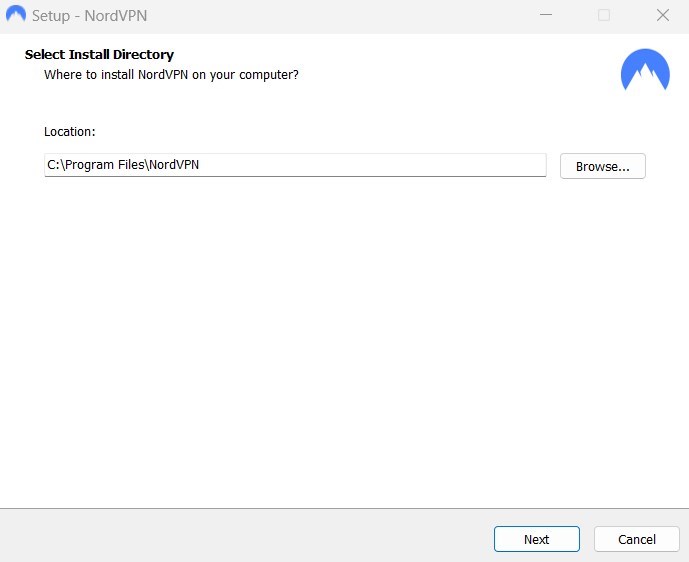Click the disabled maximize window button
Image resolution: width=689 pixels, height=562 pixels.
pyautogui.click(x=604, y=15)
